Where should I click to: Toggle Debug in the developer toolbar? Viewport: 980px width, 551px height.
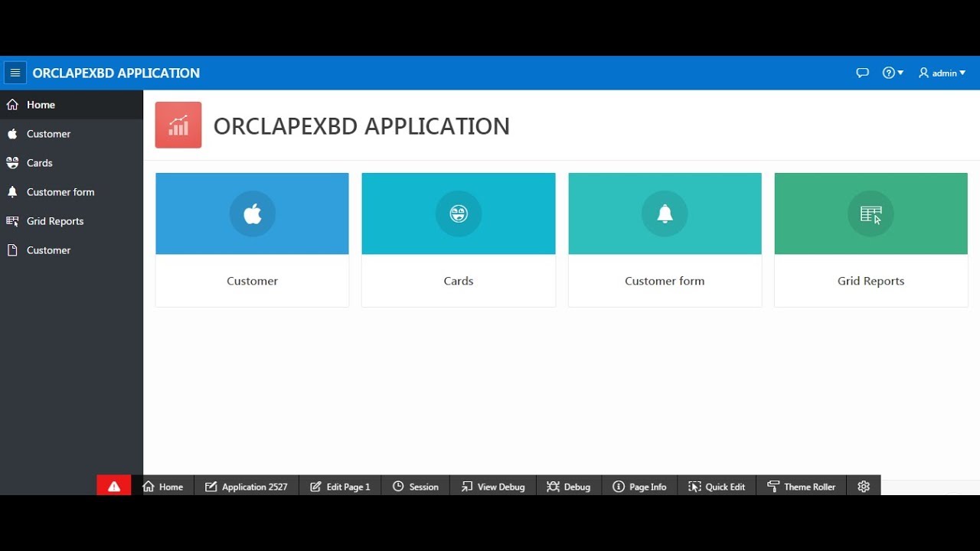click(x=569, y=487)
